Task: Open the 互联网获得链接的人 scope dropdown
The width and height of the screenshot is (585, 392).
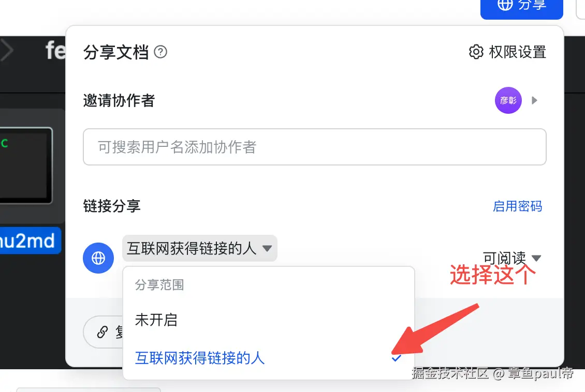Action: 200,248
